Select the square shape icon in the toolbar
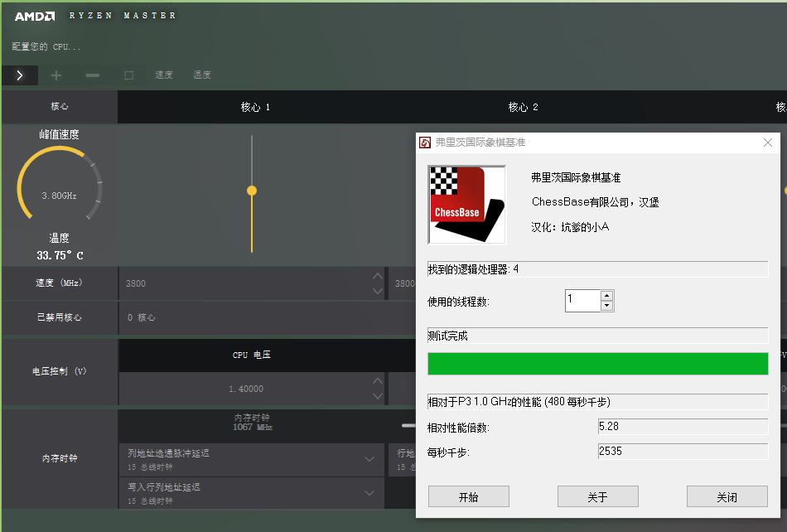 (127, 75)
